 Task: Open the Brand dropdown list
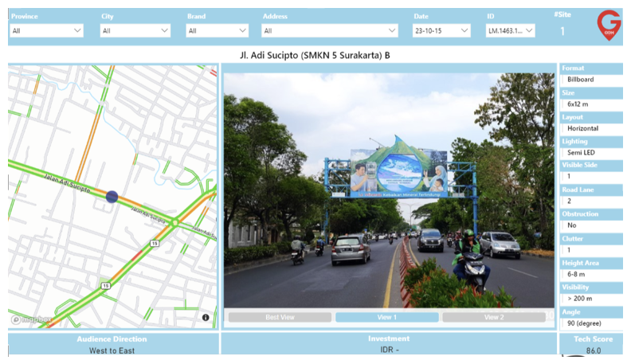218,31
